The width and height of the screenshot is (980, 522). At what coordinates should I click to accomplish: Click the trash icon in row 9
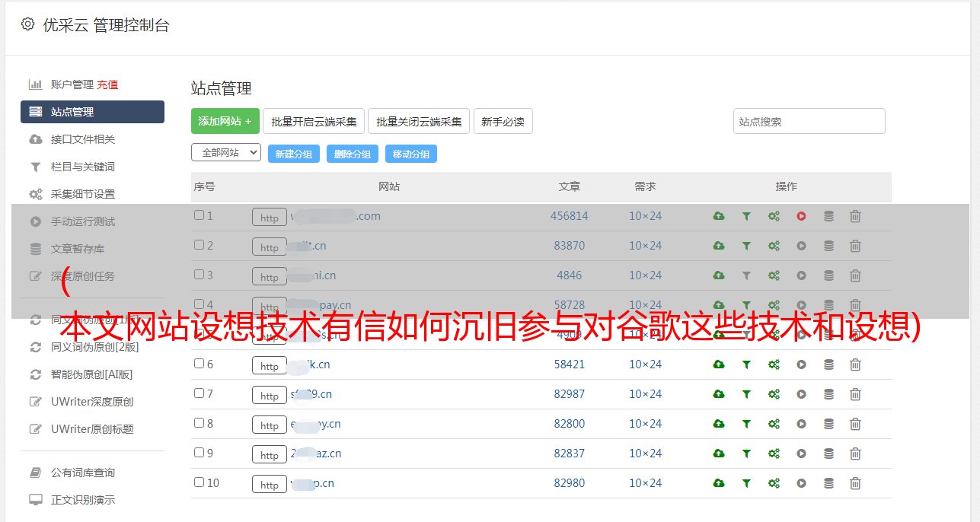pyautogui.click(x=855, y=454)
